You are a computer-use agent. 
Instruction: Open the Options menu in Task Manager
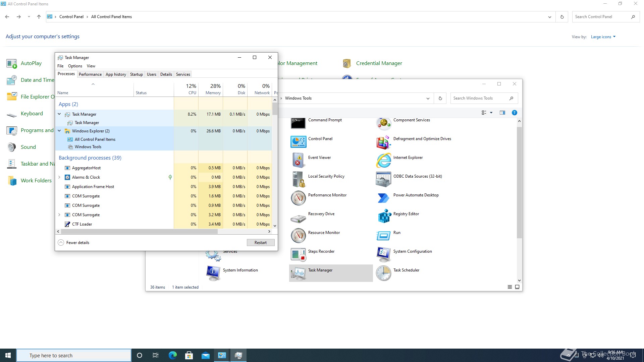point(75,66)
